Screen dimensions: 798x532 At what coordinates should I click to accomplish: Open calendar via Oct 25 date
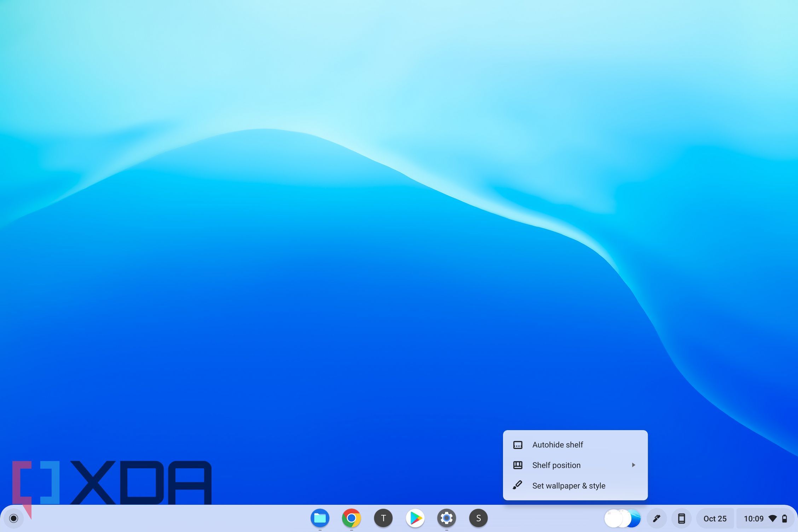click(x=715, y=519)
